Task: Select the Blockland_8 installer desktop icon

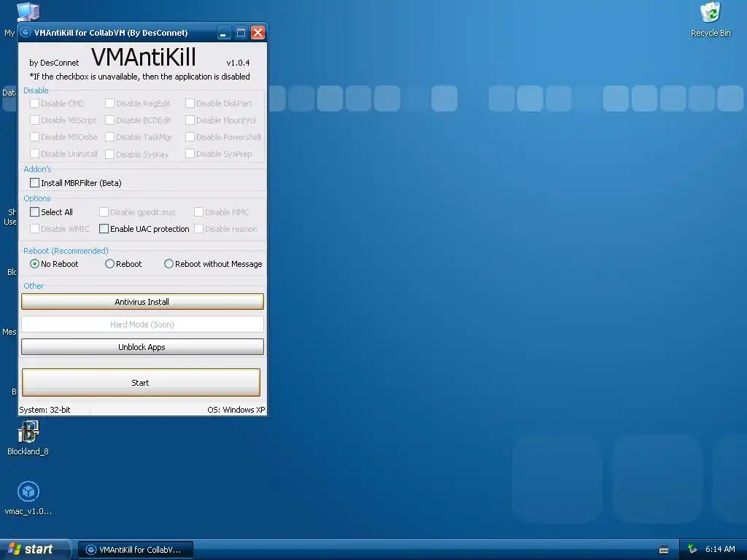Action: pyautogui.click(x=28, y=438)
